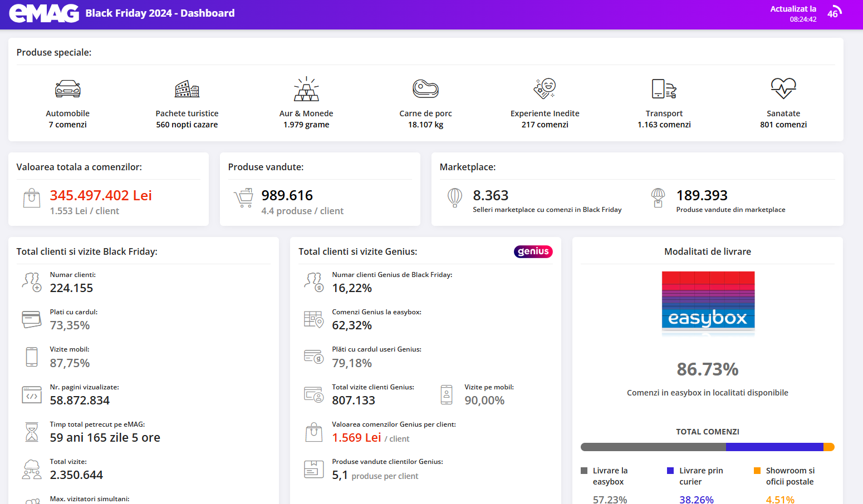The image size is (863, 504).
Task: Click the 59 ani 165 zile 5 ore value
Action: pos(105,438)
